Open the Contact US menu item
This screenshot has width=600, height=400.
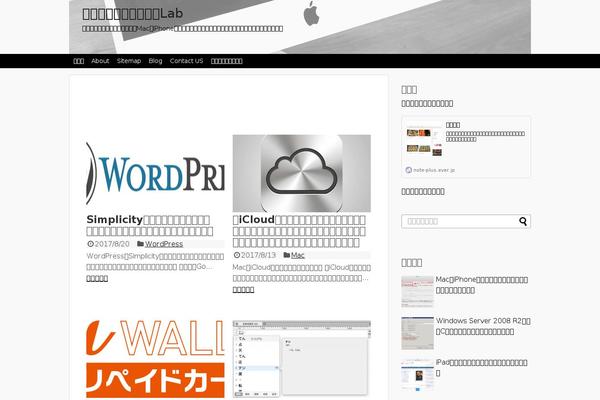coord(186,61)
